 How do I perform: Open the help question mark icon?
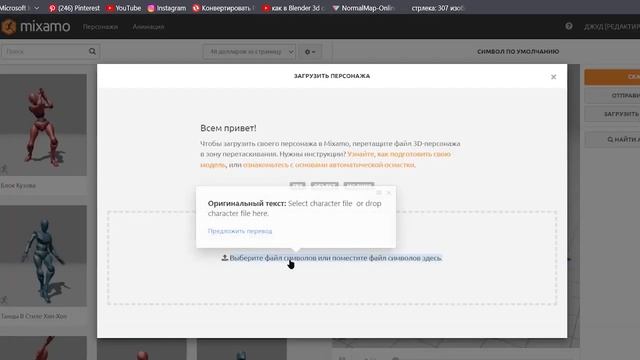[569, 27]
